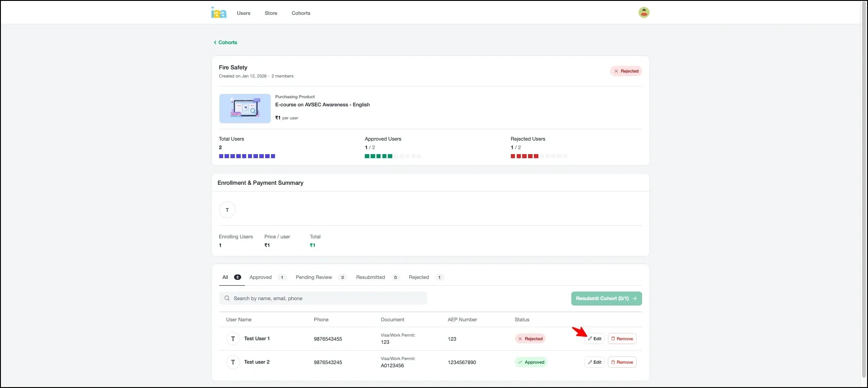Click the IAA logo in header
Screen dimensions: 868x388
pyautogui.click(x=219, y=13)
